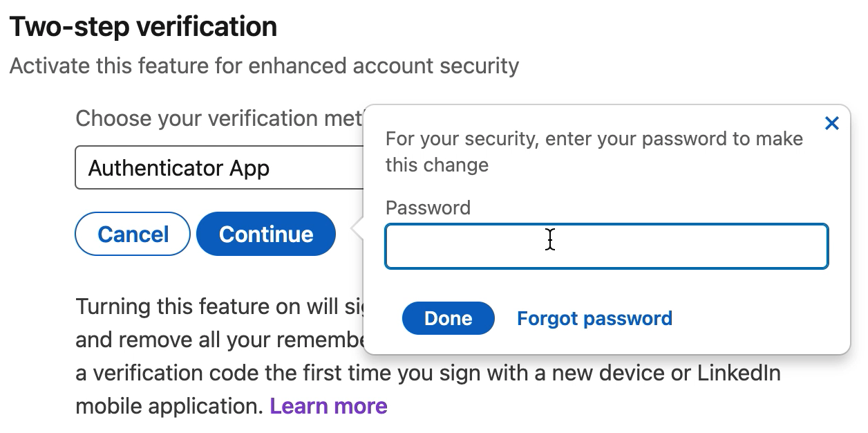Close the password prompt with the X
868x433 pixels.
pyautogui.click(x=831, y=124)
